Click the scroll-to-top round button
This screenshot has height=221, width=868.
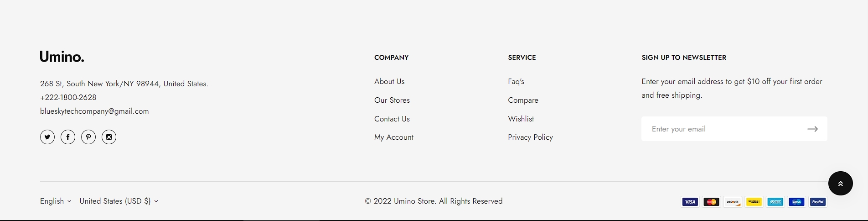click(840, 184)
